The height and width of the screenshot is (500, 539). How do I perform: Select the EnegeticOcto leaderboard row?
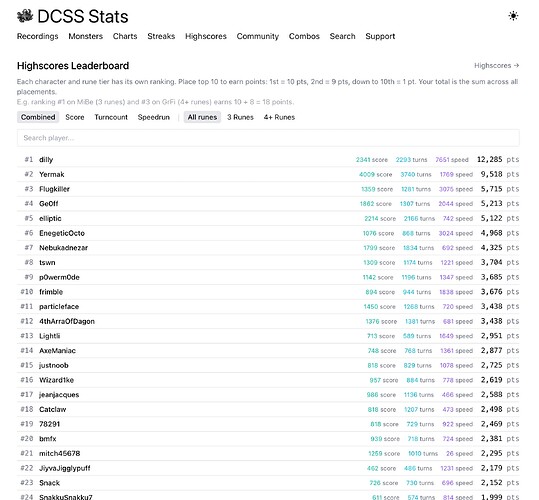(268, 233)
